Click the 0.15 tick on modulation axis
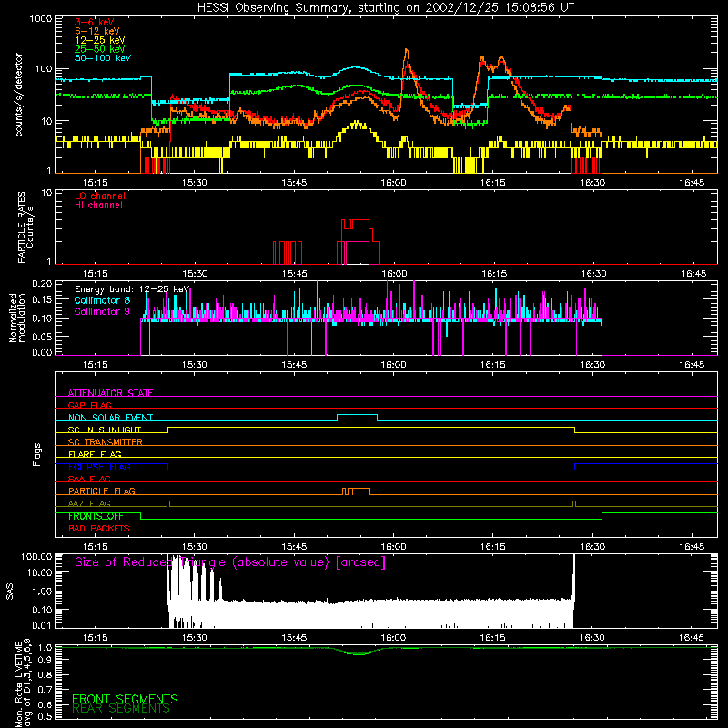728x728 pixels. pyautogui.click(x=42, y=300)
